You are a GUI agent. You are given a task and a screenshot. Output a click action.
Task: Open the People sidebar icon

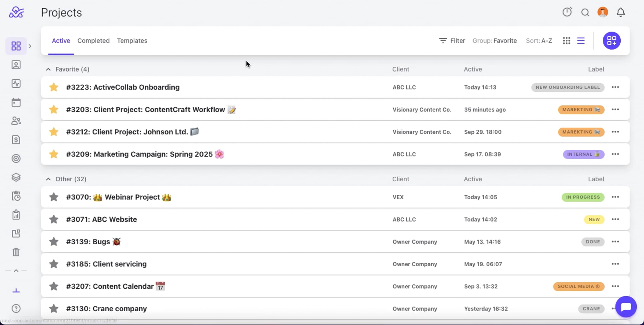point(16,121)
